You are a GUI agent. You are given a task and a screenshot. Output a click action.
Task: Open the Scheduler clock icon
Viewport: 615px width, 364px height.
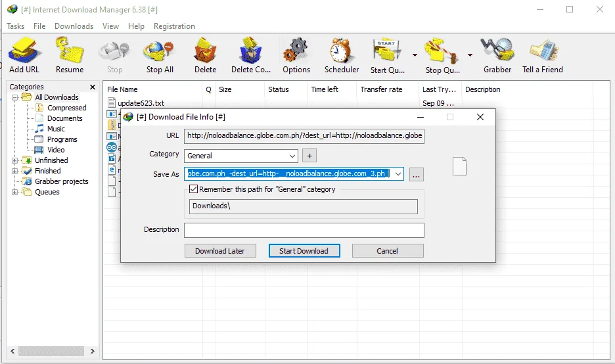pos(340,51)
